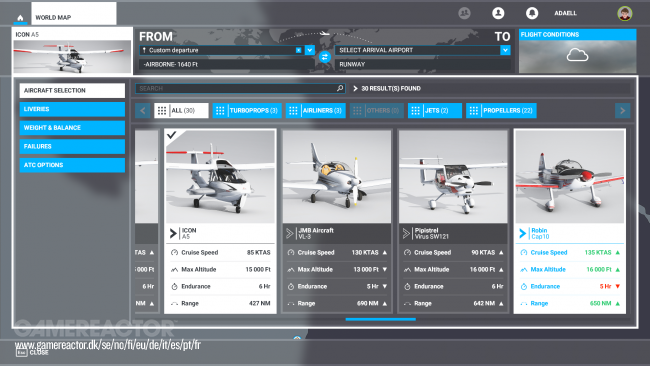Click the ICON A5 Range 427 NM value

260,303
